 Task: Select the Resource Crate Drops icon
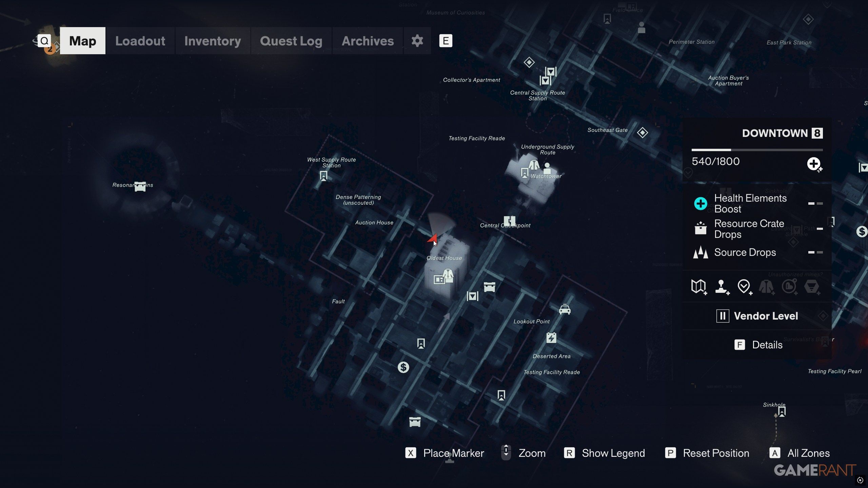pyautogui.click(x=701, y=228)
